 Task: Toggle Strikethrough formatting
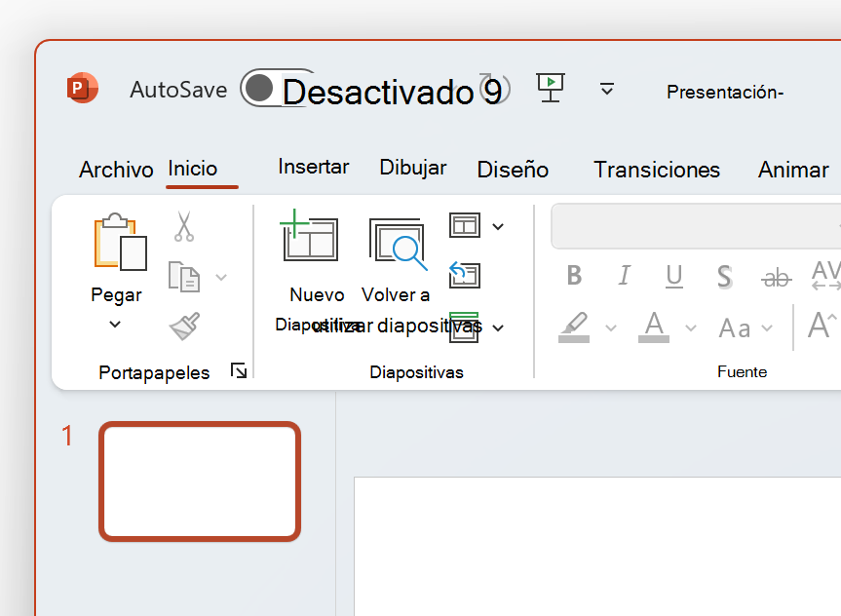(776, 278)
